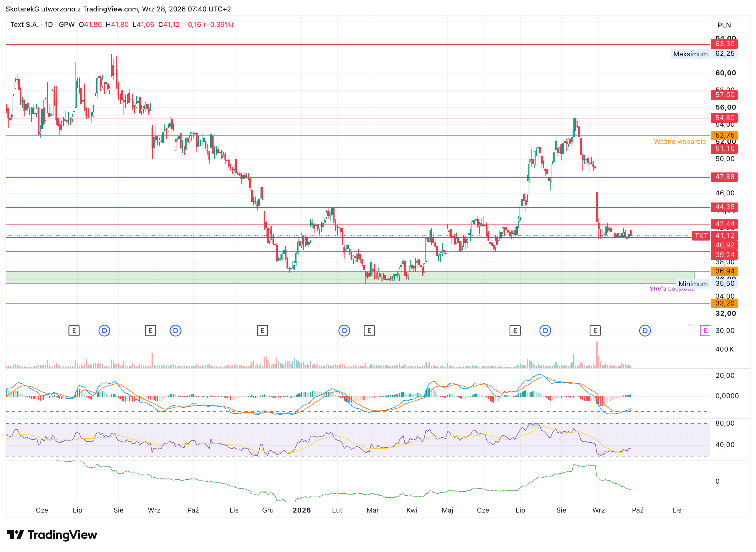Select the 40,92 red price level label
Viewport: 756px width, 552px height.
(724, 245)
